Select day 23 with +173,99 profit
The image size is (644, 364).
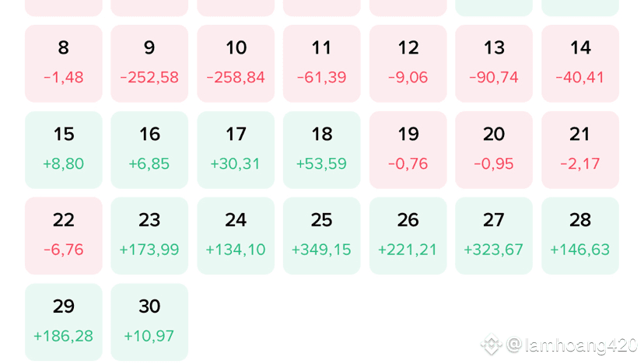tap(149, 236)
